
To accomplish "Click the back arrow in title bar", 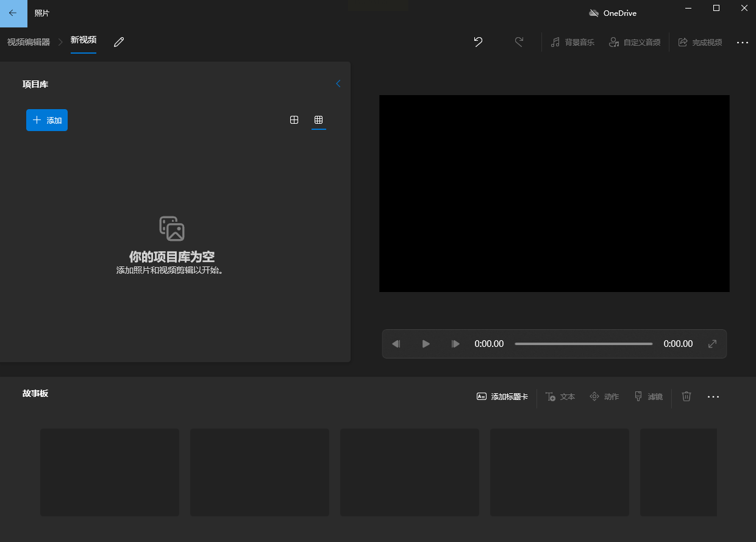I will (x=13, y=13).
